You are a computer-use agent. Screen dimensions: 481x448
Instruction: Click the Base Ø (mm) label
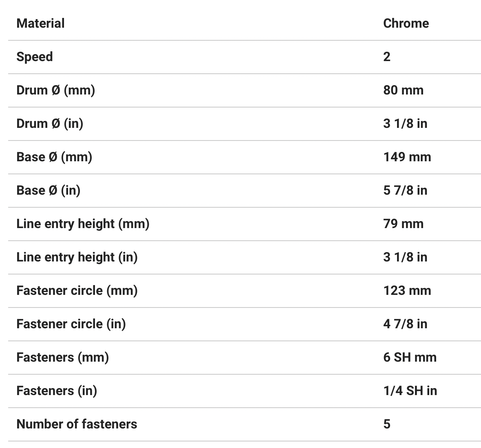pos(54,157)
